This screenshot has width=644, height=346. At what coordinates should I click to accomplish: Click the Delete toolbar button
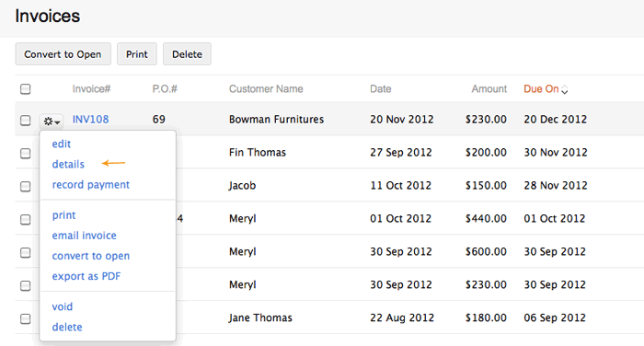tap(187, 53)
